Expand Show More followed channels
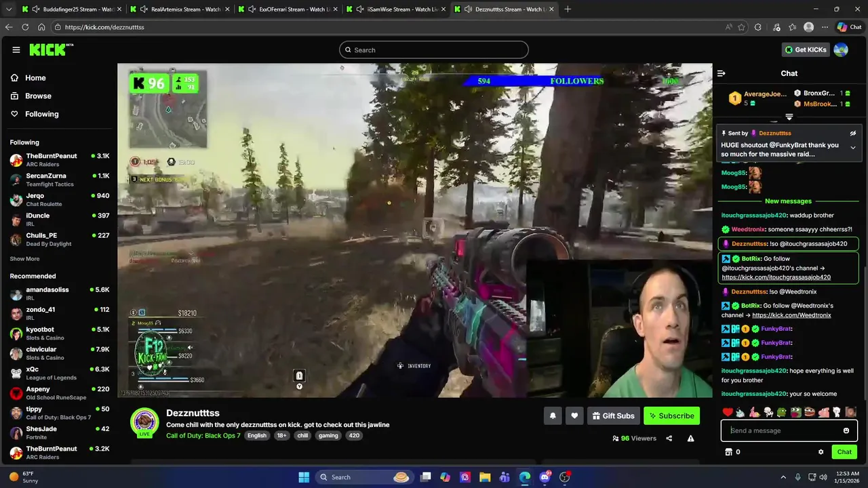 point(24,259)
